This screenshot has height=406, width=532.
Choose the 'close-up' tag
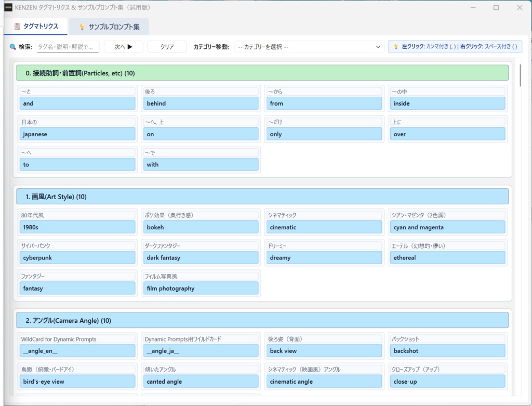pos(447,381)
